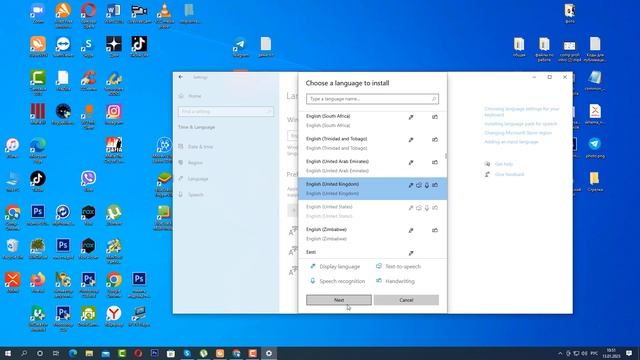Open Task View on the taskbar
The width and height of the screenshot is (640, 360).
click(x=56, y=353)
